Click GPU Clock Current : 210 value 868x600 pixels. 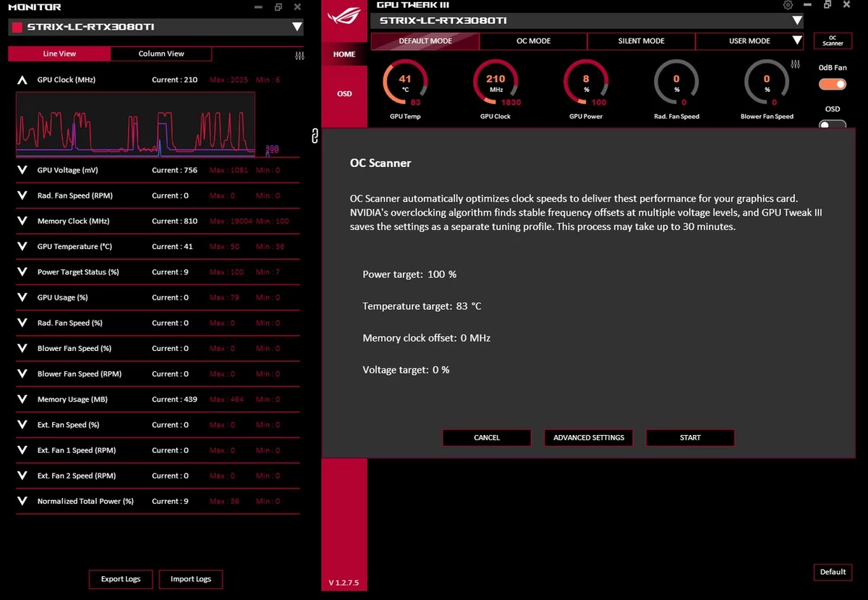[x=174, y=80]
